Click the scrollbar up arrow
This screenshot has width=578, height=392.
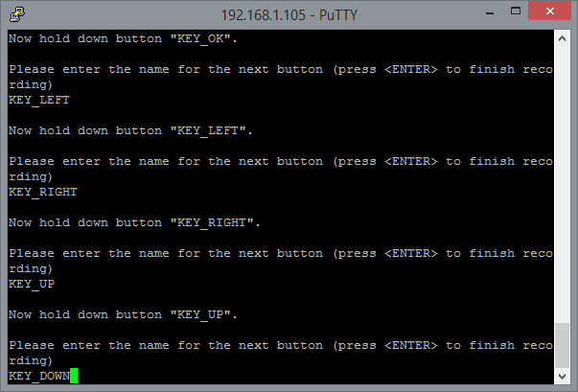(x=562, y=38)
